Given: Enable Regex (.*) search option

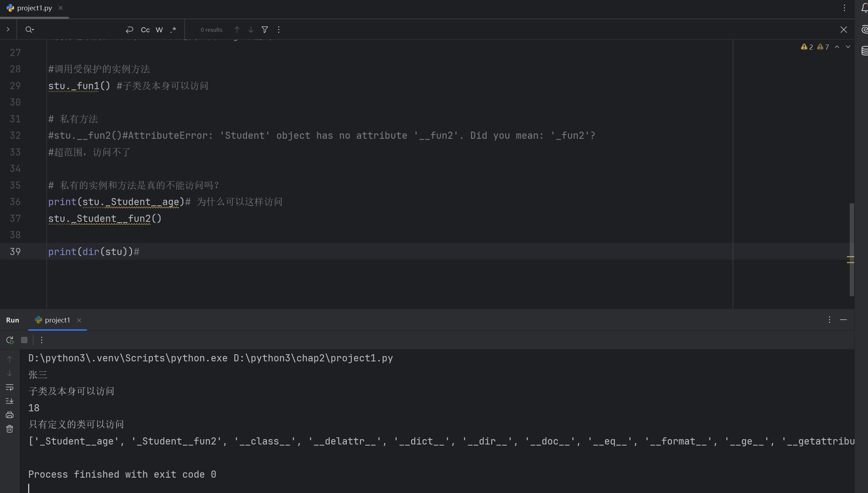Looking at the screenshot, I should coord(173,30).
